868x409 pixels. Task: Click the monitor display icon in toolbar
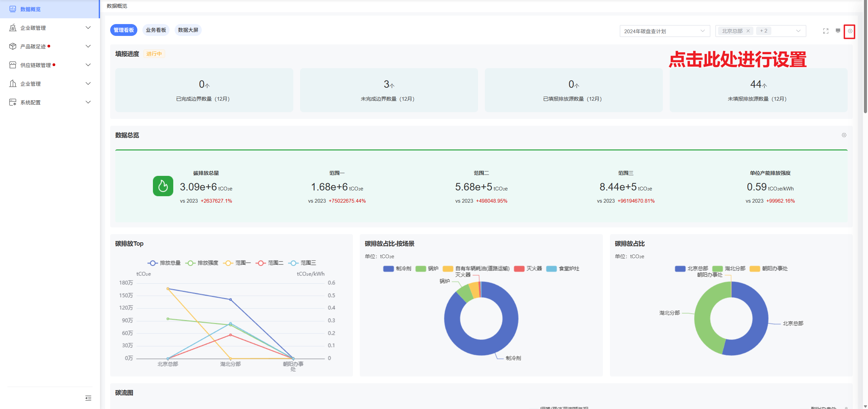[838, 31]
